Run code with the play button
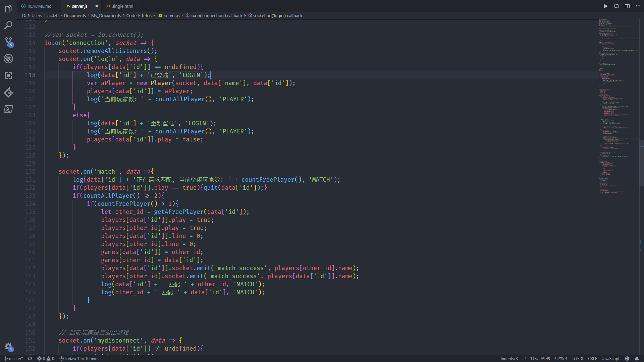Image resolution: width=644 pixels, height=362 pixels. click(x=605, y=6)
